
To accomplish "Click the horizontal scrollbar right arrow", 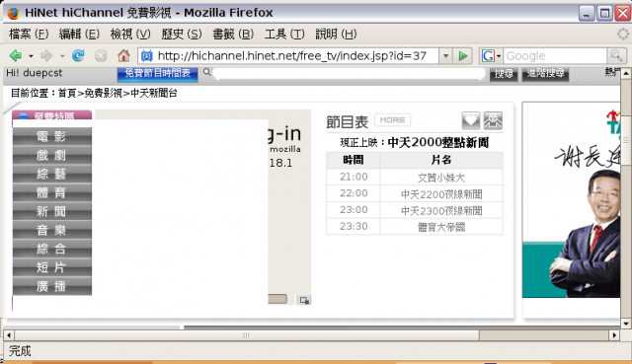I will tap(614, 335).
